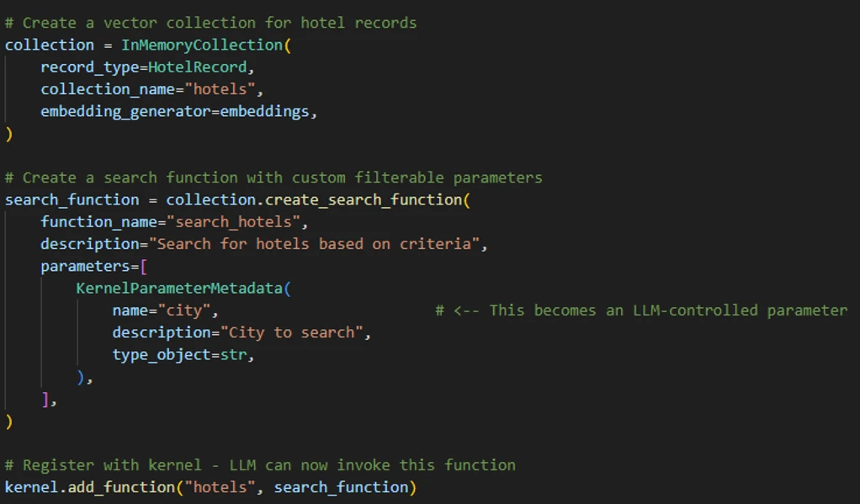Click the closing bracket of parameters list
This screenshot has height=504, width=860.
click(x=45, y=400)
